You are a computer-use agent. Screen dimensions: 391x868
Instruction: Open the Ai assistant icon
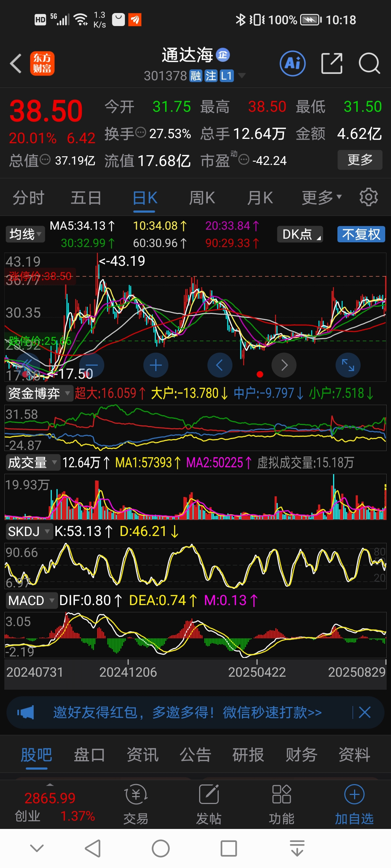(293, 64)
